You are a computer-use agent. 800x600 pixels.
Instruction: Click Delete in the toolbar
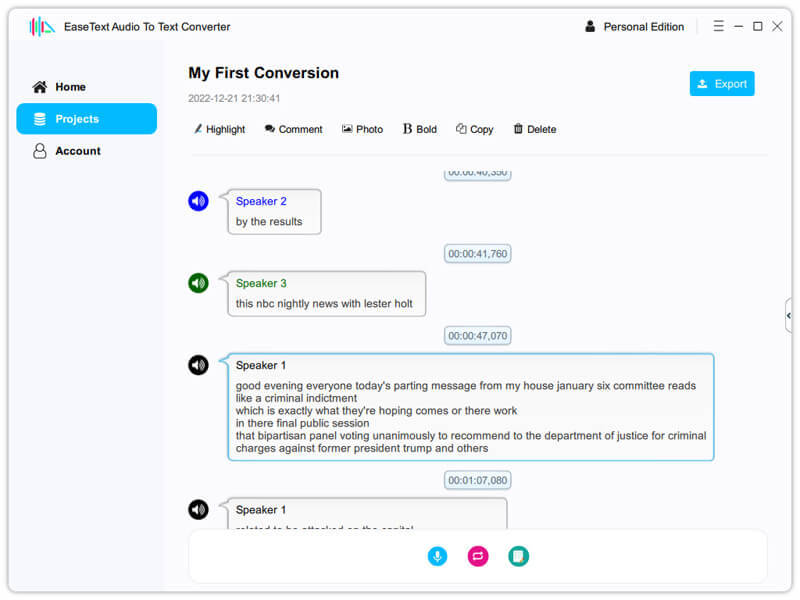pos(535,129)
